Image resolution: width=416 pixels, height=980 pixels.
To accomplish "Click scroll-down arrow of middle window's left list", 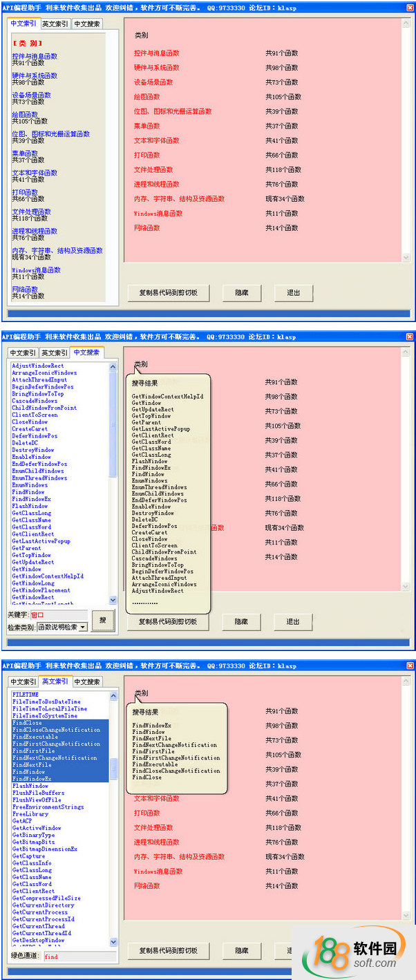I will [x=113, y=600].
